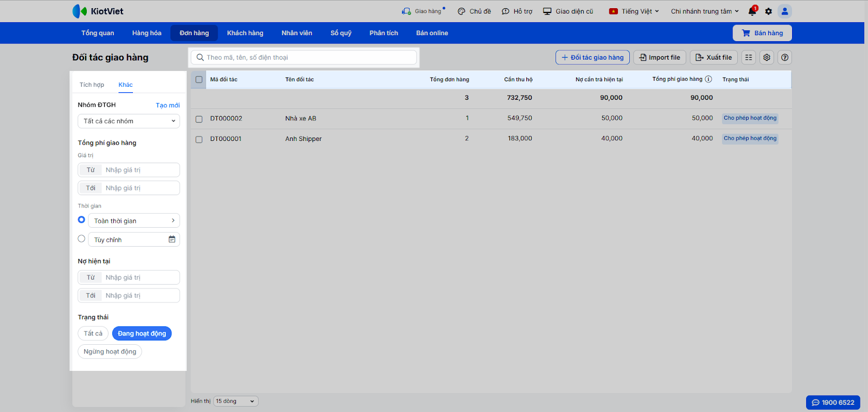Click Nợ hiện tại Tới value field

pyautogui.click(x=129, y=295)
